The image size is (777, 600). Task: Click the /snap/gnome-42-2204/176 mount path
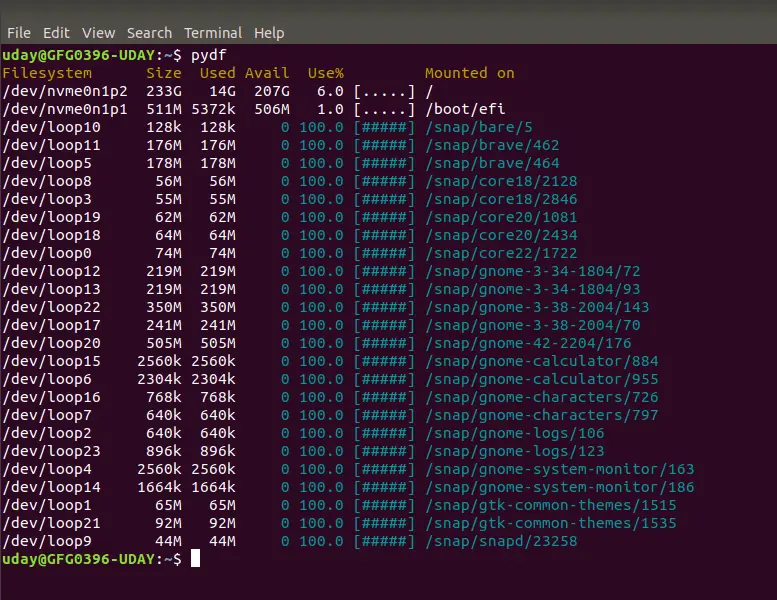click(x=528, y=343)
